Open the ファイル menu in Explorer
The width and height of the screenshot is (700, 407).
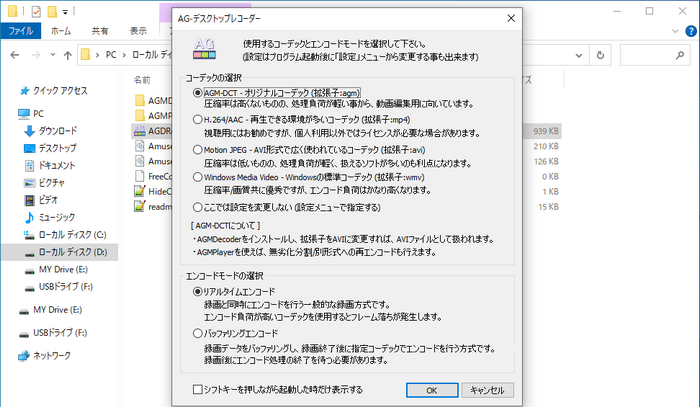(x=21, y=31)
